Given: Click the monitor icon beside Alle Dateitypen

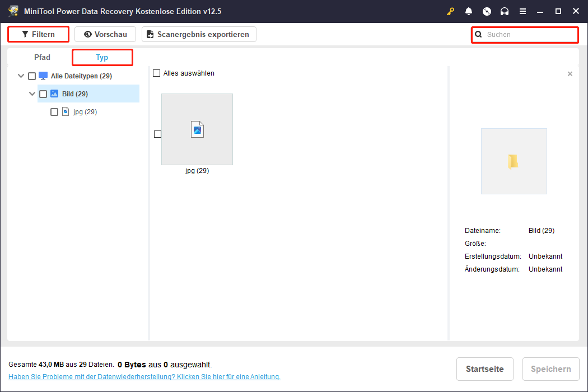Looking at the screenshot, I should click(43, 76).
